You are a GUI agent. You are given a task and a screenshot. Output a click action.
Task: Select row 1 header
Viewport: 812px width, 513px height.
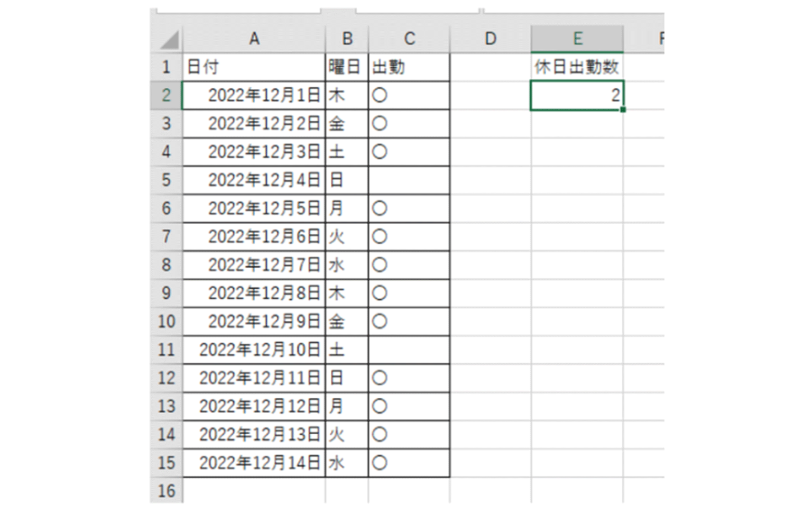pos(167,67)
